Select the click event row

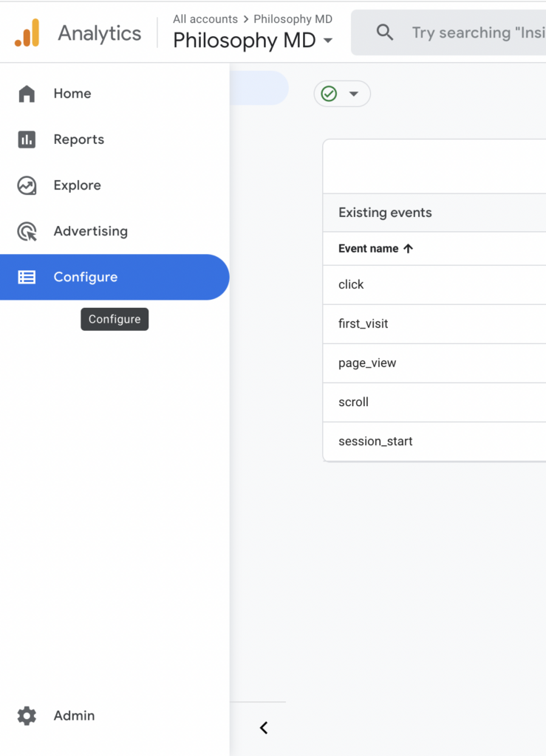click(434, 285)
